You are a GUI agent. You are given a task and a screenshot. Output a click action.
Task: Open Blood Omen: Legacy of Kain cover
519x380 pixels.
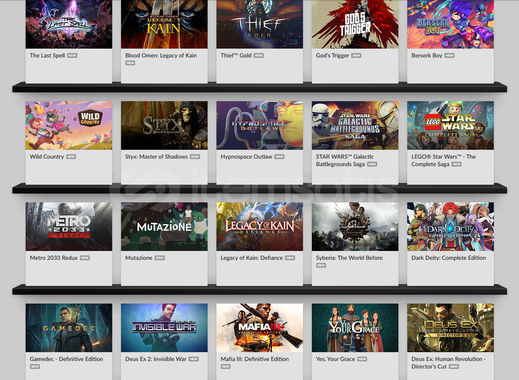pyautogui.click(x=164, y=24)
